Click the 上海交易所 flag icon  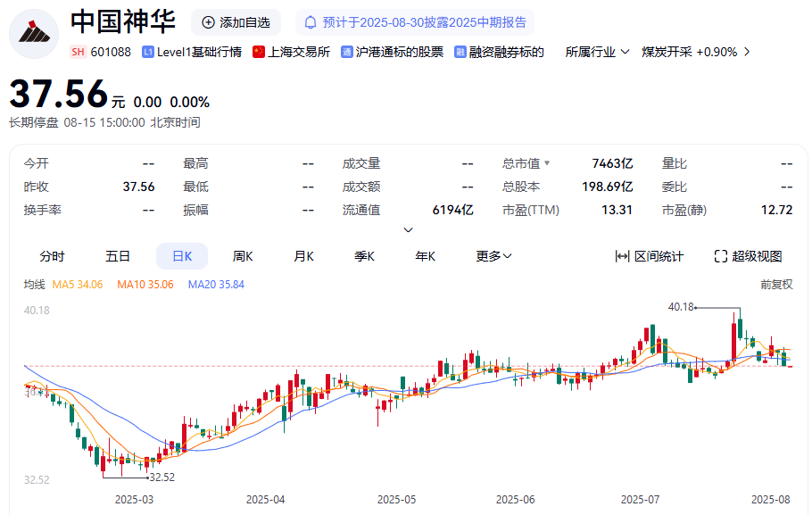(x=259, y=52)
